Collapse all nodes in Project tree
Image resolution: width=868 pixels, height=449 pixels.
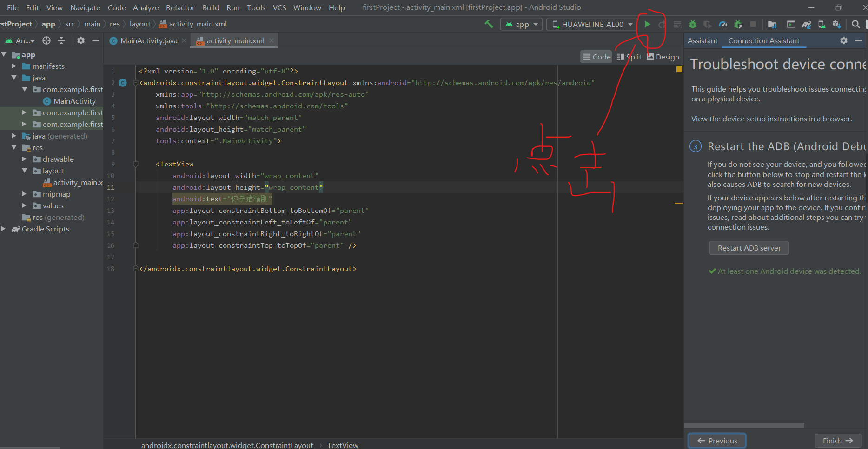coord(61,40)
